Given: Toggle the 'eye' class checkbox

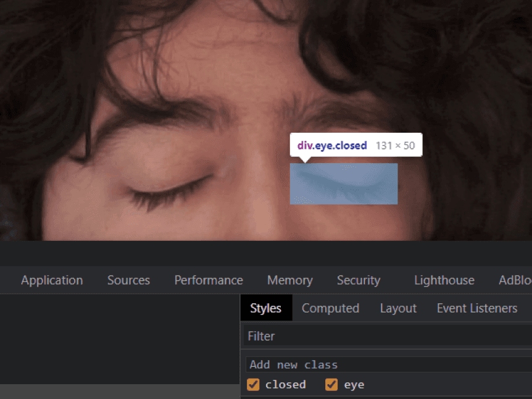Looking at the screenshot, I should (x=331, y=385).
